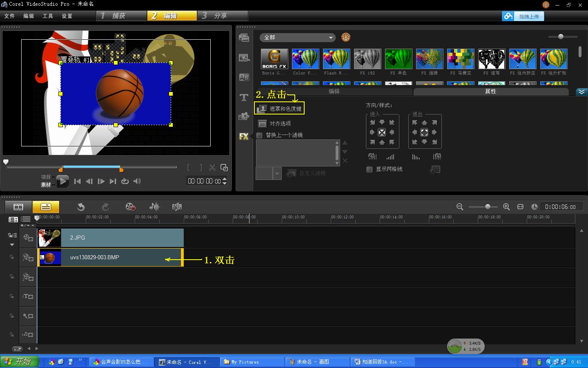Click the Play button in preview
This screenshot has width=588, height=368.
point(62,181)
